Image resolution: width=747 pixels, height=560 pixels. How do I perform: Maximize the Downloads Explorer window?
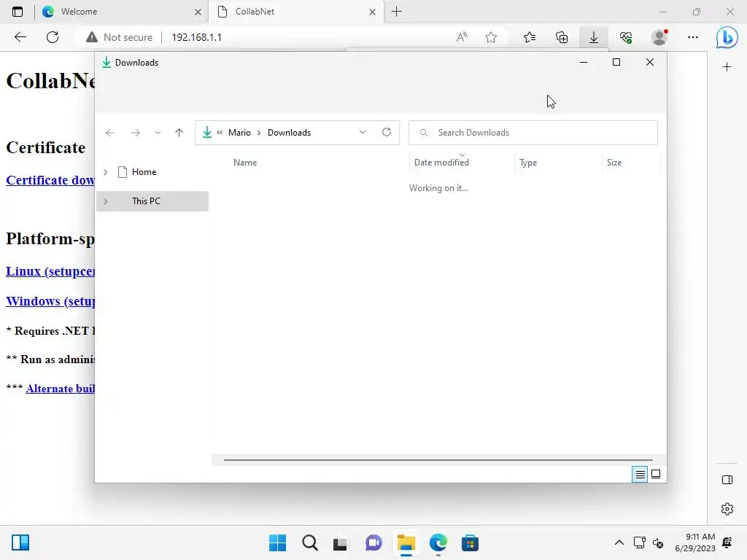(x=616, y=63)
